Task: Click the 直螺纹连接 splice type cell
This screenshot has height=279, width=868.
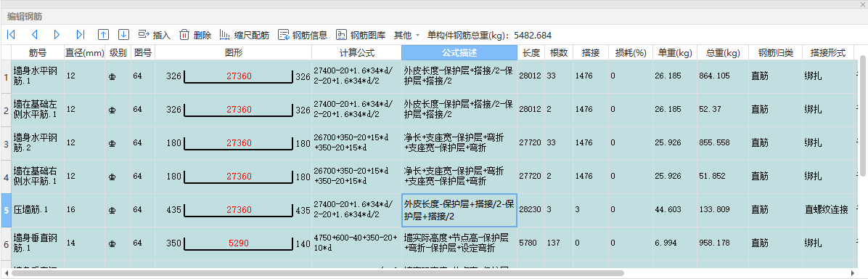Action: pos(827,210)
